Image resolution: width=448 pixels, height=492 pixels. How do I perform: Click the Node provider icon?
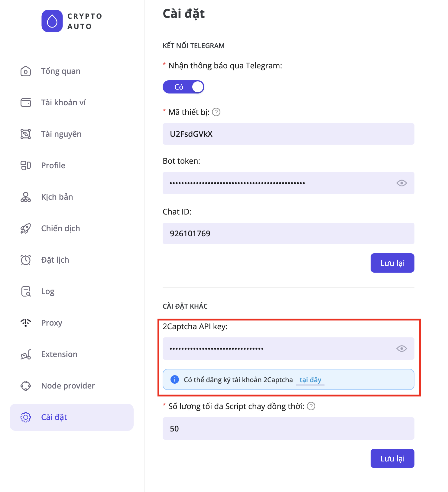(x=26, y=386)
